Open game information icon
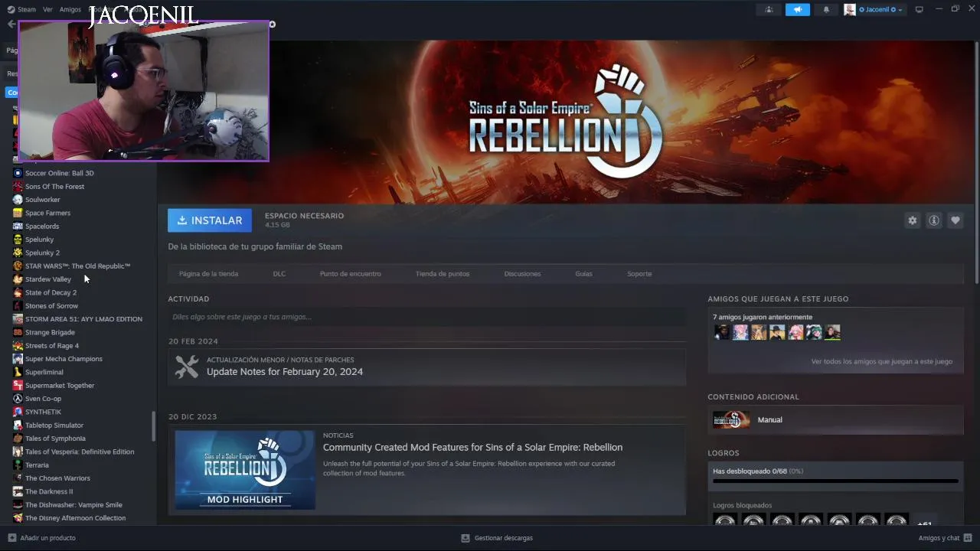Screen dimensions: 980x551 933,220
